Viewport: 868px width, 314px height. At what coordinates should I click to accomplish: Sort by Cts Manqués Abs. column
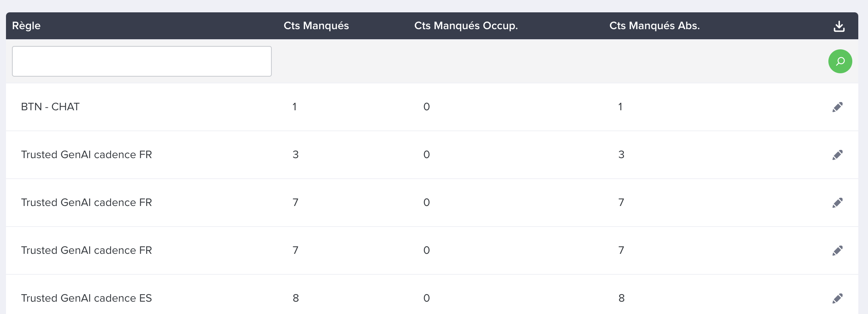tap(655, 26)
